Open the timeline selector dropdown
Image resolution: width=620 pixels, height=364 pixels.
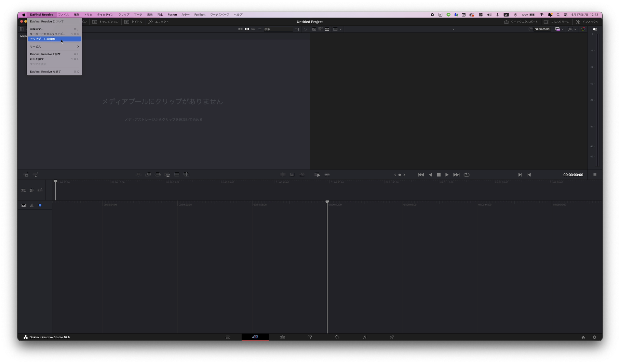point(453,29)
